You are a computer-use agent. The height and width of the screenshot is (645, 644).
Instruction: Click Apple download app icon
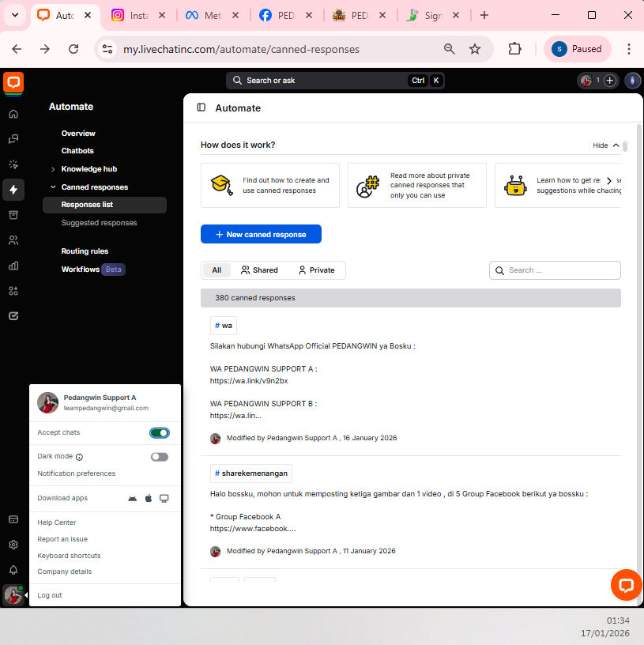click(x=149, y=499)
